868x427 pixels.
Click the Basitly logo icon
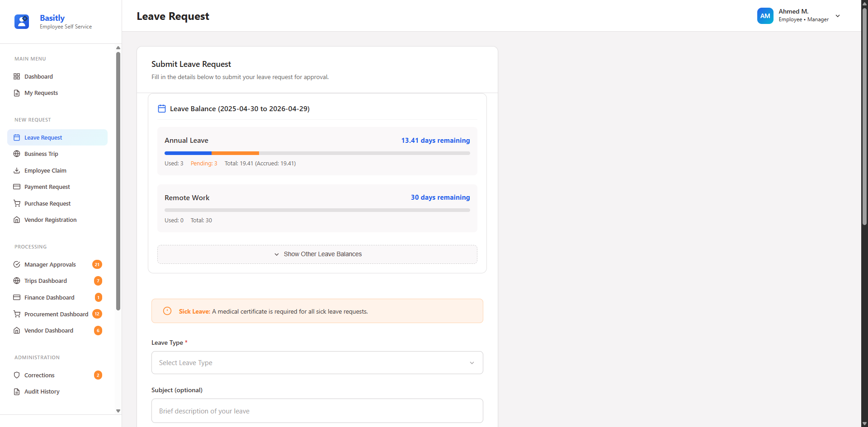pos(22,22)
